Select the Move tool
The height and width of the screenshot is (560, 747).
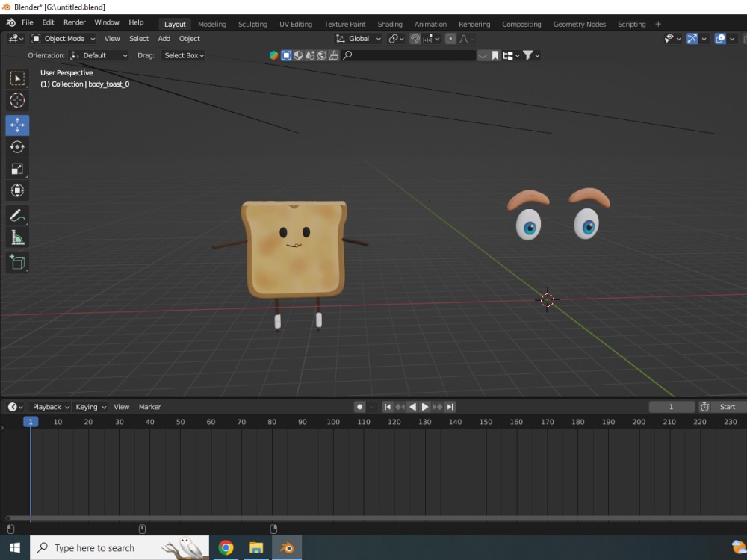pos(17,125)
